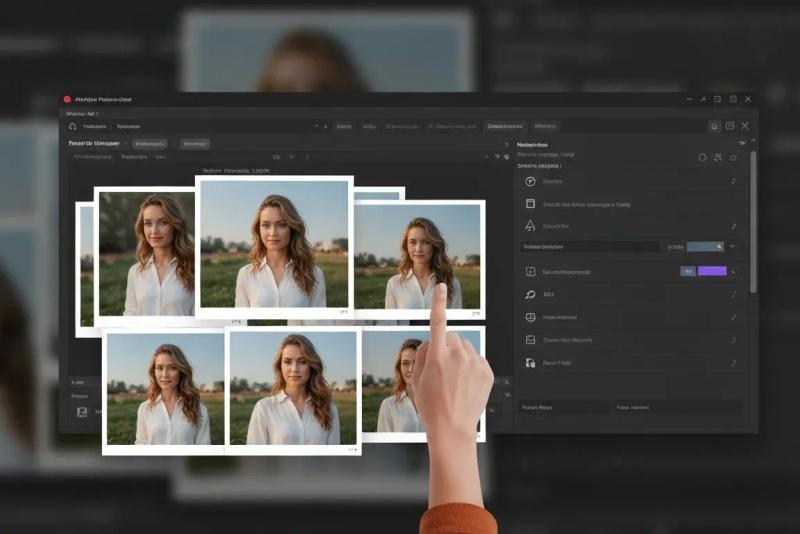The height and width of the screenshot is (534, 800).
Task: Click the large circle icon atop side panel
Action: 703,158
